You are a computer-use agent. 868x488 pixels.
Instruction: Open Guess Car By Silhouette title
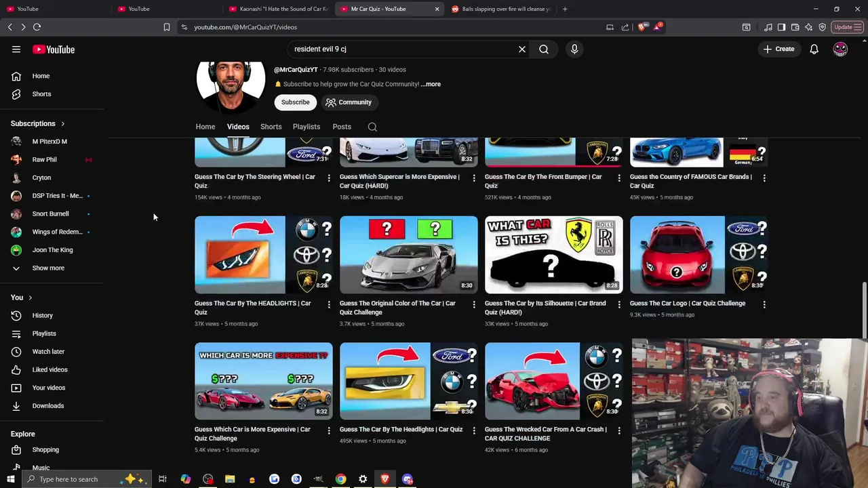click(545, 308)
